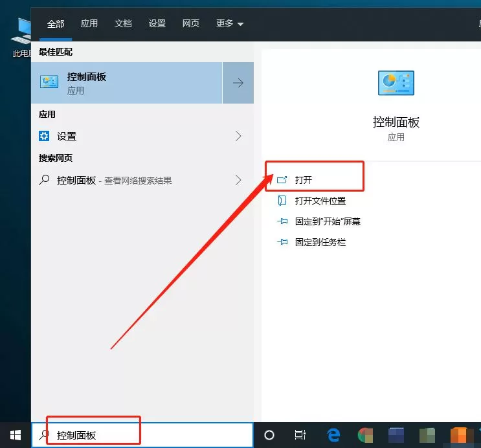Click 固定到任务栏 to pin to taskbar
The image size is (481, 448).
(320, 242)
